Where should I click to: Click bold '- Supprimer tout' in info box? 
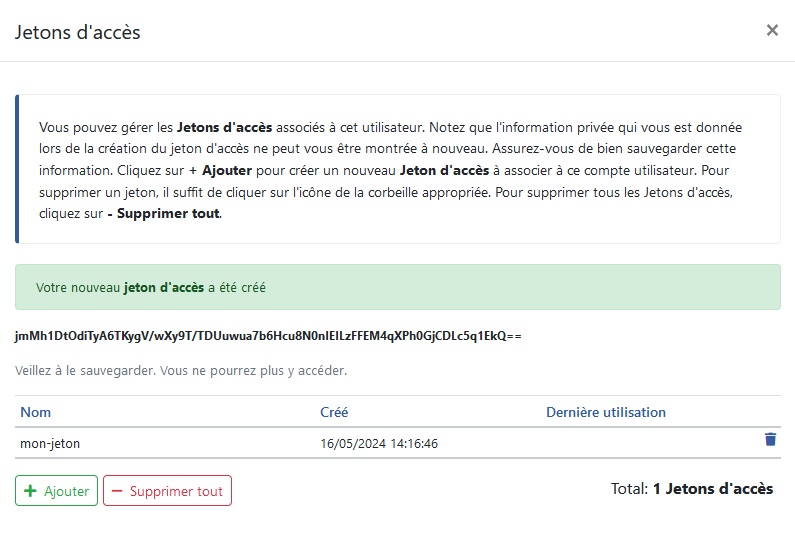coord(164,213)
